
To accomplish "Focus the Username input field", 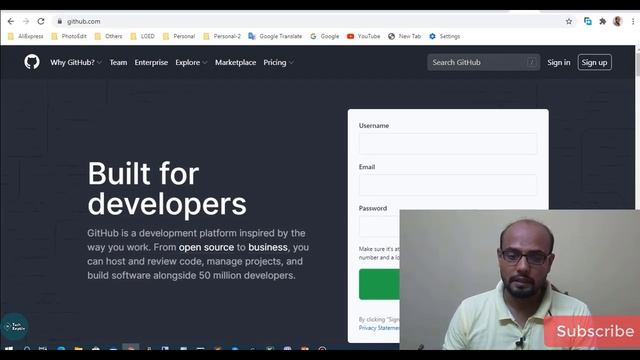I will [x=448, y=143].
